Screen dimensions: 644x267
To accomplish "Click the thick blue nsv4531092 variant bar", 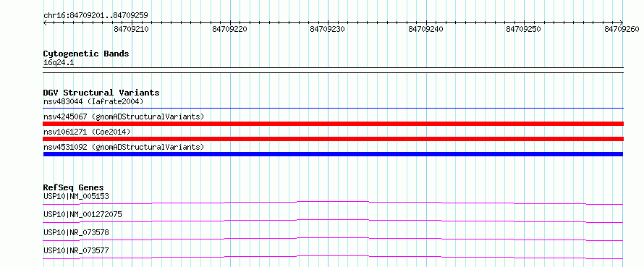I will click(333, 154).
